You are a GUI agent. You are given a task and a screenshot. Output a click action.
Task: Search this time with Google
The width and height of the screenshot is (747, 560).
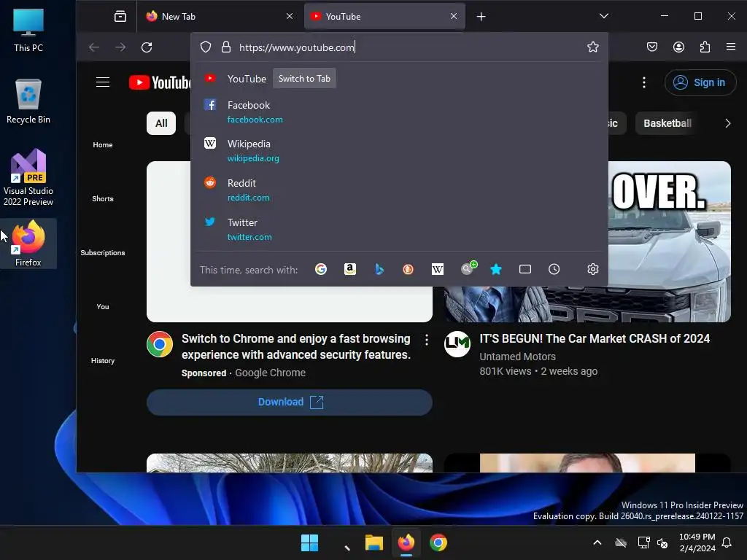tap(321, 270)
